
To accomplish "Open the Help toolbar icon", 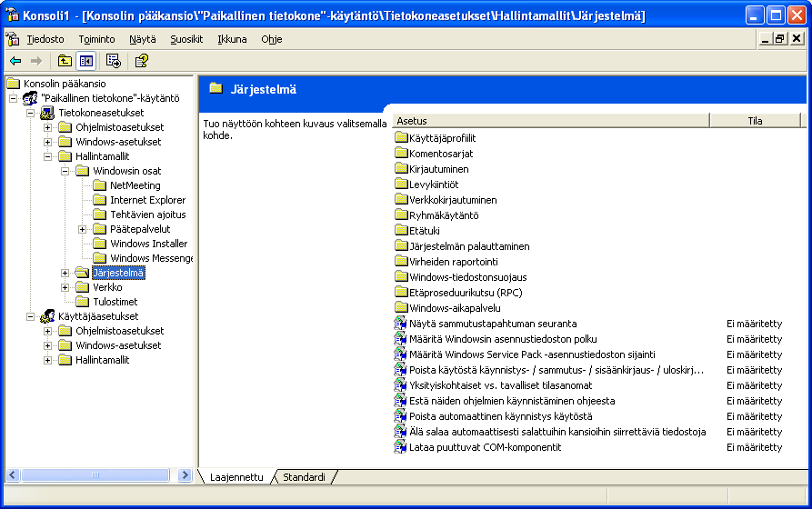I will coord(141,61).
